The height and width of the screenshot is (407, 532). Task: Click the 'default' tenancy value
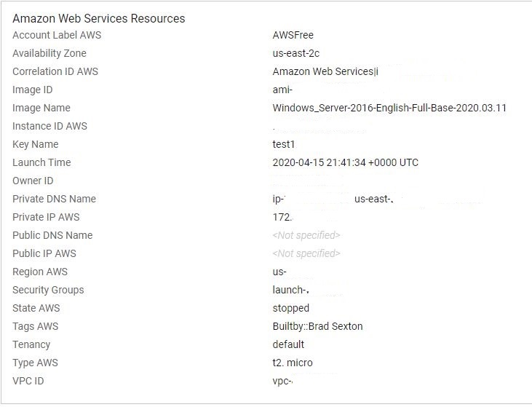pyautogui.click(x=288, y=344)
